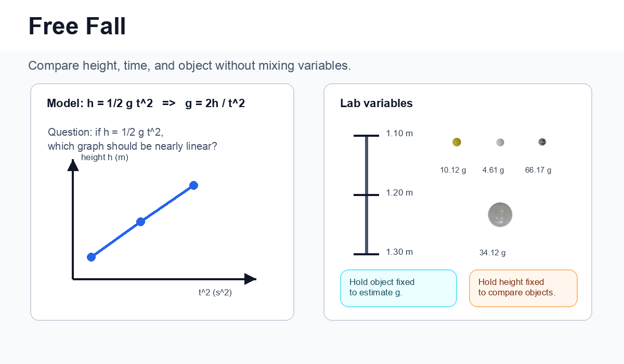The image size is (624, 364).
Task: Click the top data point on the graph
Action: pyautogui.click(x=193, y=185)
